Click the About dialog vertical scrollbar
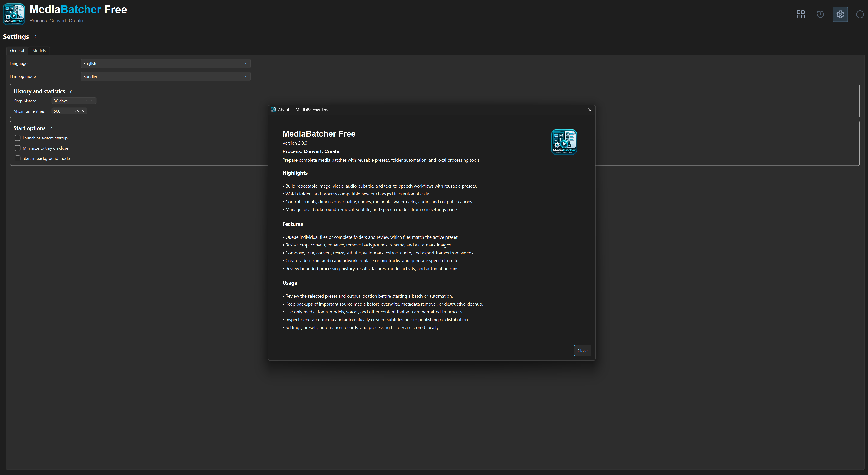The height and width of the screenshot is (475, 868). [588, 212]
